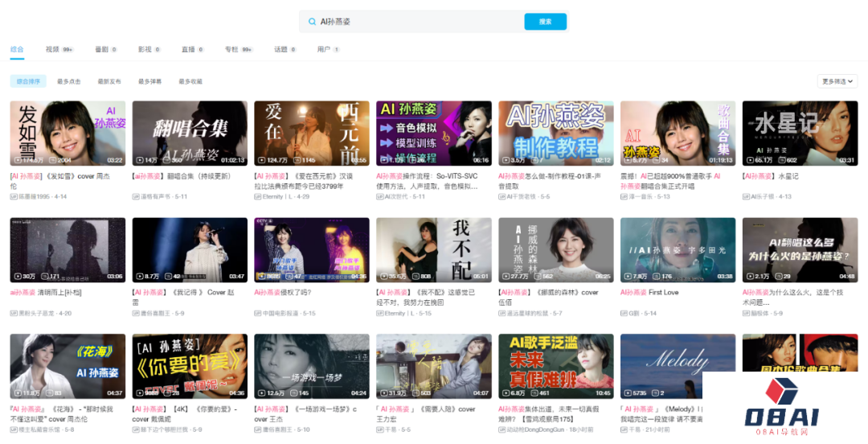Screen dimensions: 868x444
Task: Open the 专栏 tab
Action: point(231,49)
